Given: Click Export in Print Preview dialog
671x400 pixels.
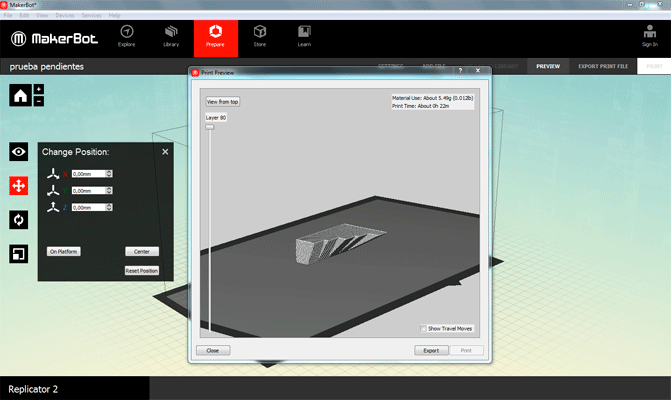Looking at the screenshot, I should coord(431,350).
